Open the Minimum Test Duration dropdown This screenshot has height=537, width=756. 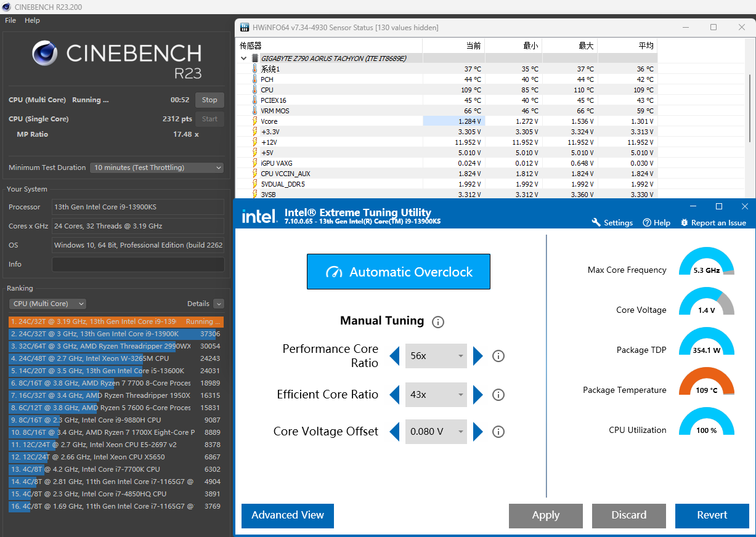tap(156, 168)
